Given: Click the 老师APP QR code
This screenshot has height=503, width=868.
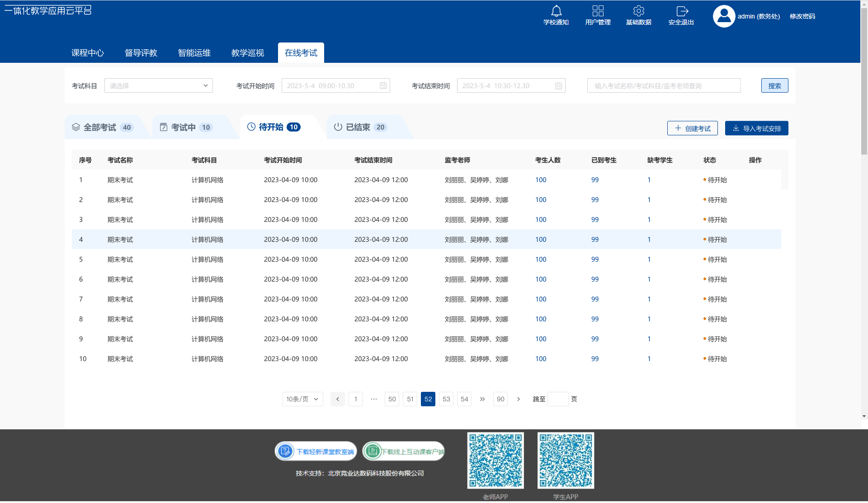Looking at the screenshot, I should click(495, 461).
